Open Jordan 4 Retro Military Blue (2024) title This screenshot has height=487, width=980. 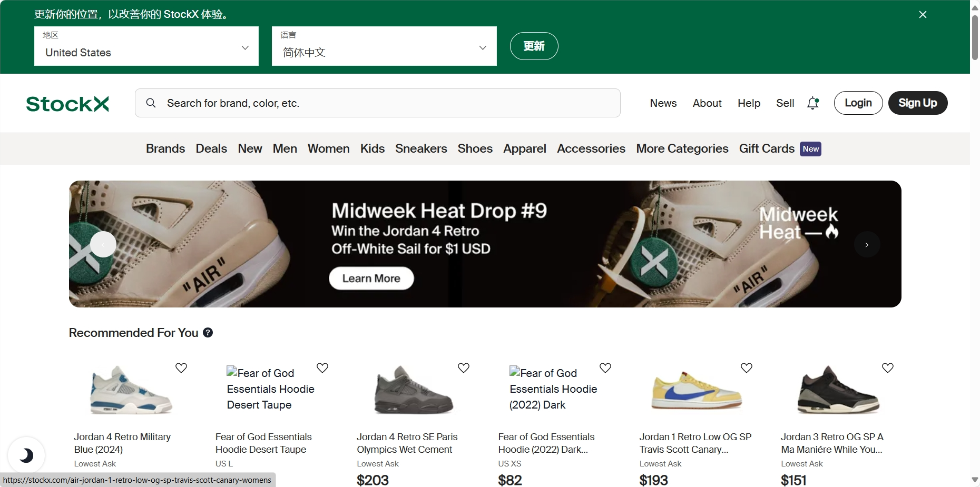tap(122, 443)
